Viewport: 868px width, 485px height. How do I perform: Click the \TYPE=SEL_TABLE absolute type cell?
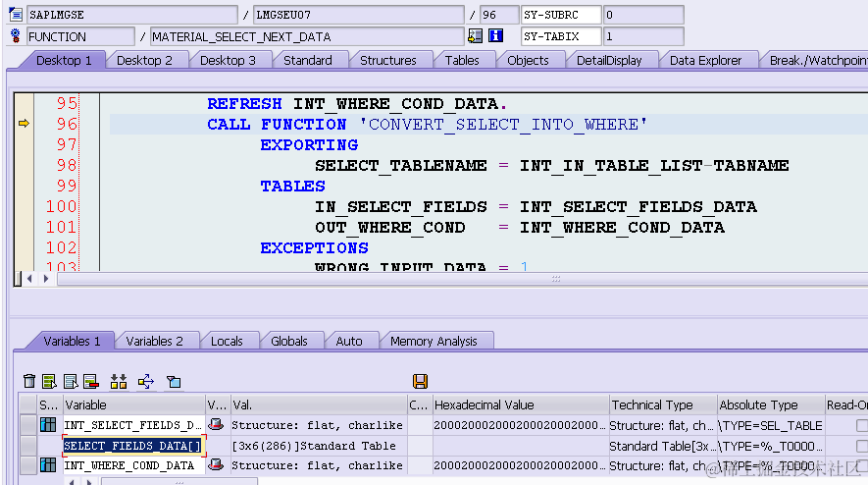pos(770,425)
